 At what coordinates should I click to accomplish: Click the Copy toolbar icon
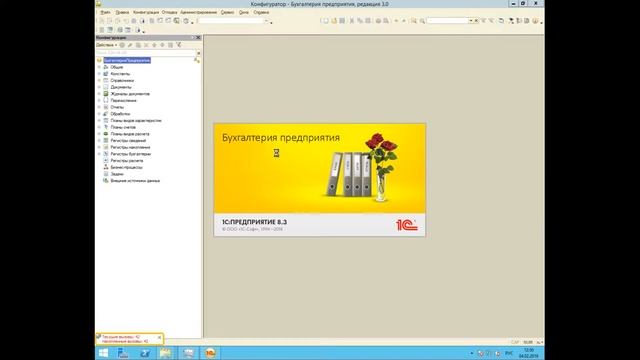(x=360, y=20)
